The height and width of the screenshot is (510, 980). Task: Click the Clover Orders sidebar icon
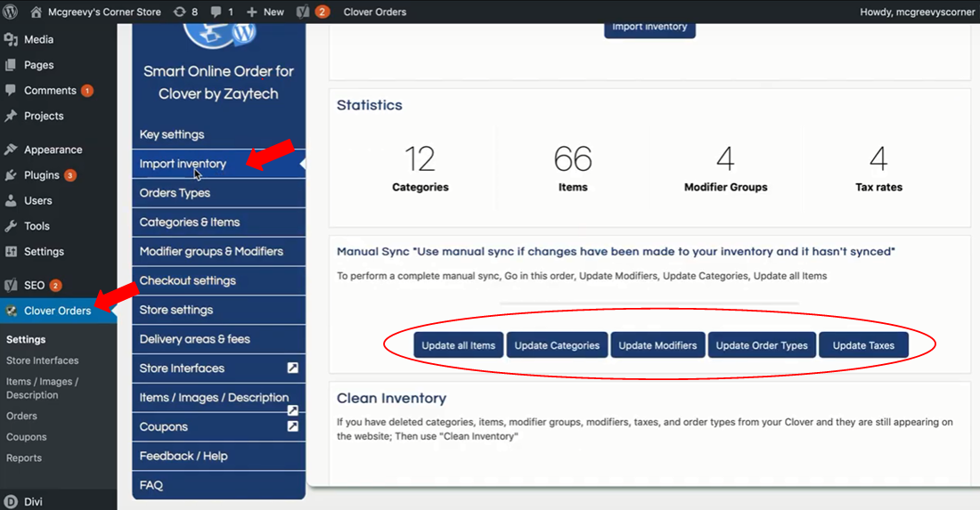click(11, 311)
